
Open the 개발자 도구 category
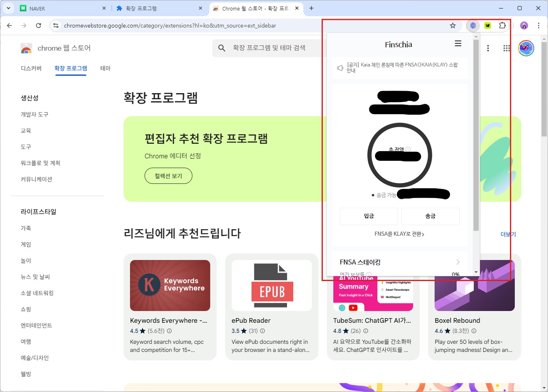click(34, 115)
